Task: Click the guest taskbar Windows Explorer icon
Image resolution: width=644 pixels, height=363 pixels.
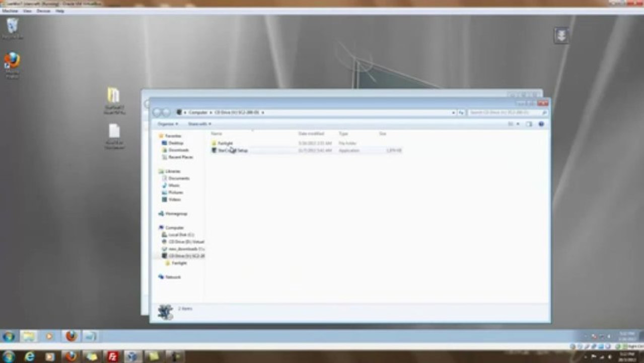Action: (29, 336)
